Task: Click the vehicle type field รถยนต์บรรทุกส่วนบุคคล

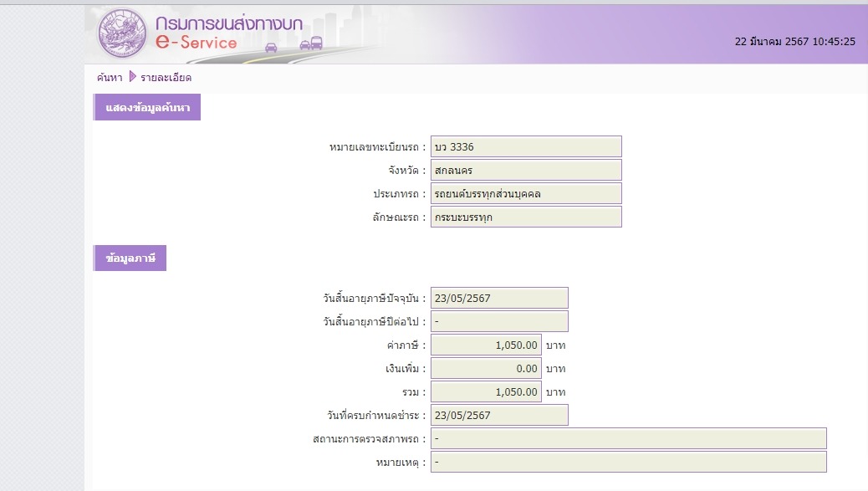Action: point(526,194)
